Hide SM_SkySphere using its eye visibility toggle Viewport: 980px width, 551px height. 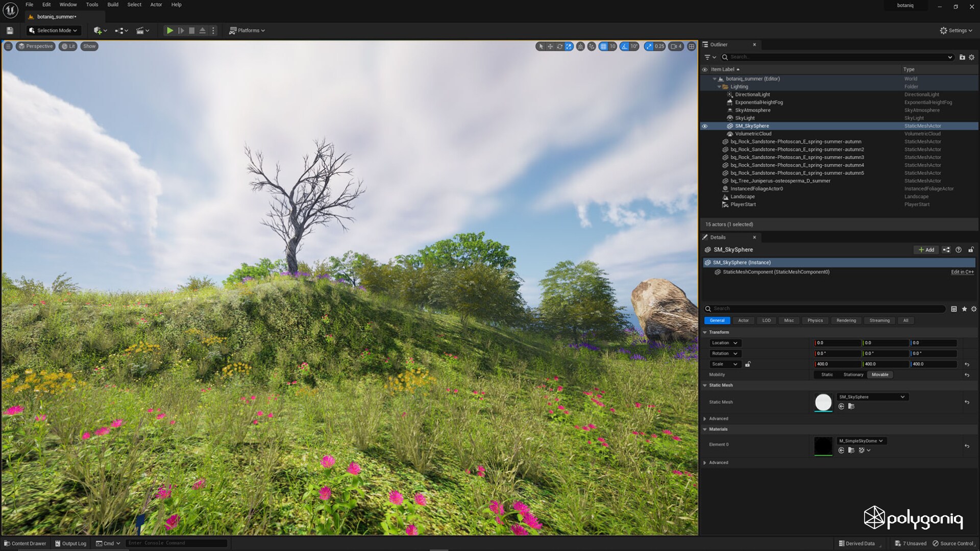(x=705, y=126)
